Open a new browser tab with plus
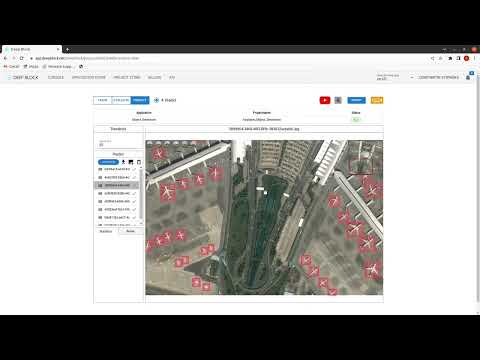The height and width of the screenshot is (360, 480). click(67, 49)
